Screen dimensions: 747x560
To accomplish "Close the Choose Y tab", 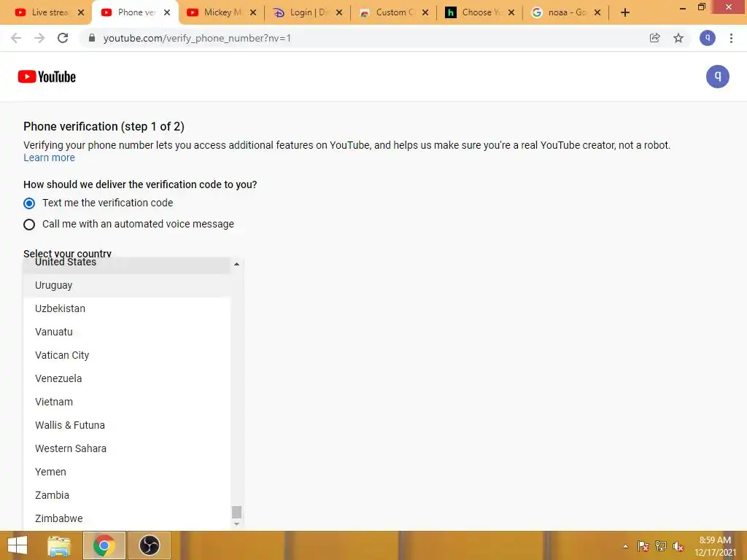I will pyautogui.click(x=511, y=12).
